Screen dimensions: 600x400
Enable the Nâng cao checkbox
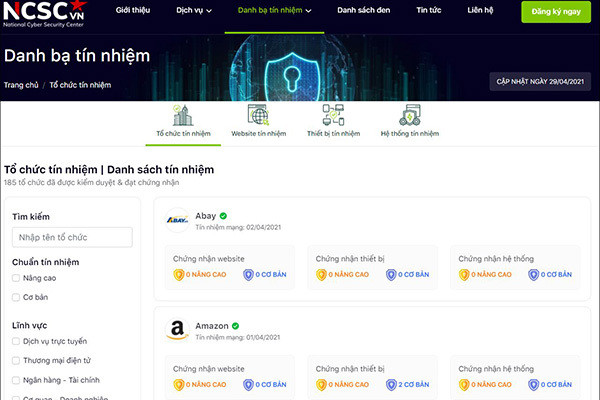point(16,279)
